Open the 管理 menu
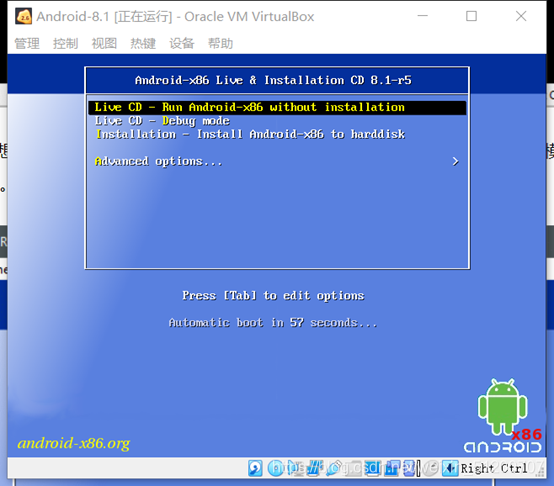Viewport: 554px width, 486px height. [x=27, y=43]
